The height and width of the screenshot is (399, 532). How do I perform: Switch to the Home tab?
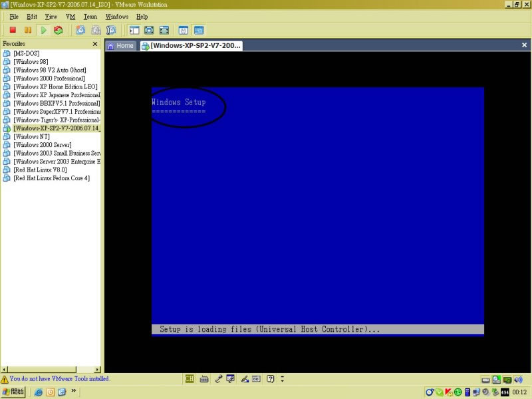point(120,46)
